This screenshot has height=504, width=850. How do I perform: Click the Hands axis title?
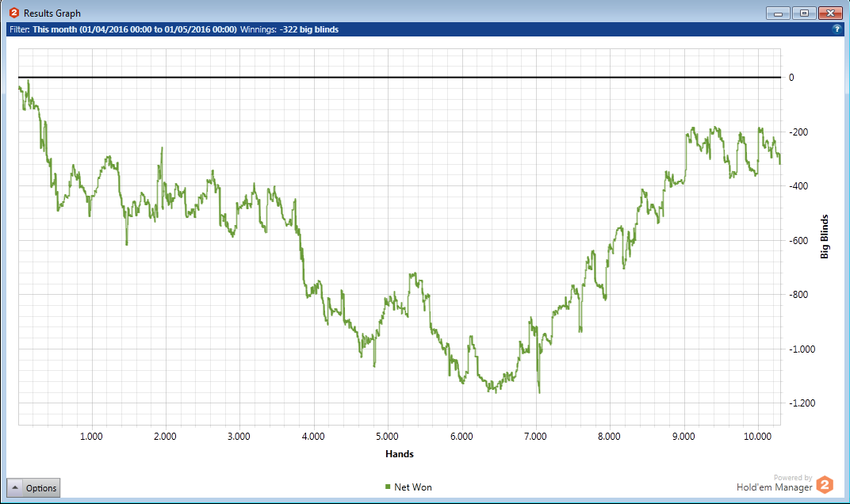click(x=400, y=454)
